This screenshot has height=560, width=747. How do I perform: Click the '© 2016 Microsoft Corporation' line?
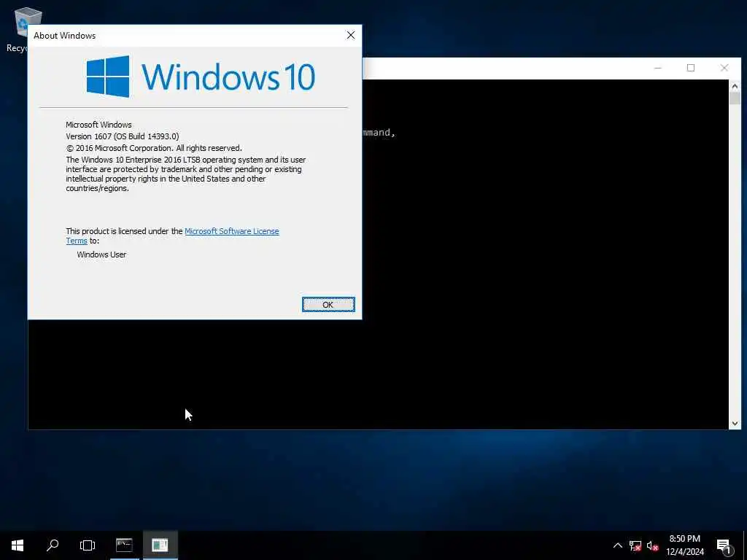tap(154, 148)
